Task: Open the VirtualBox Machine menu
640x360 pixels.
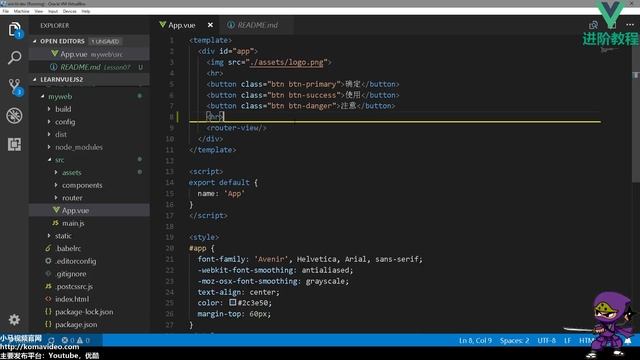Action: coord(22,11)
